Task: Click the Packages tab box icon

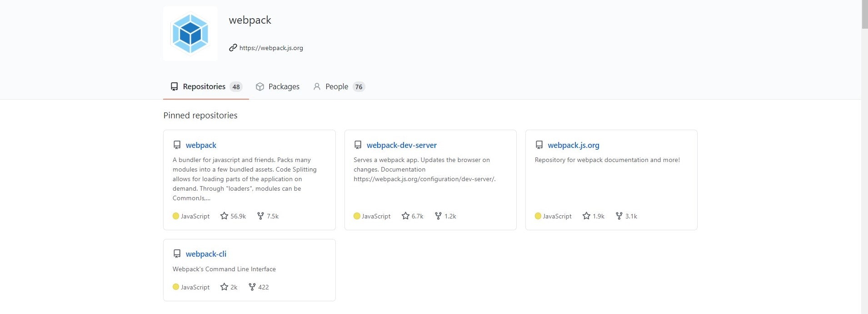Action: point(260,86)
